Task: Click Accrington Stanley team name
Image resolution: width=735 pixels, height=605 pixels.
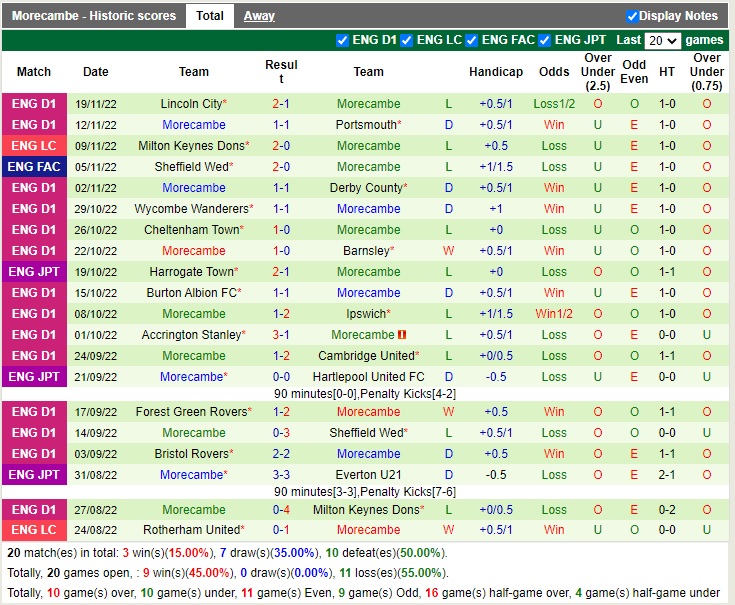Action: tap(191, 335)
